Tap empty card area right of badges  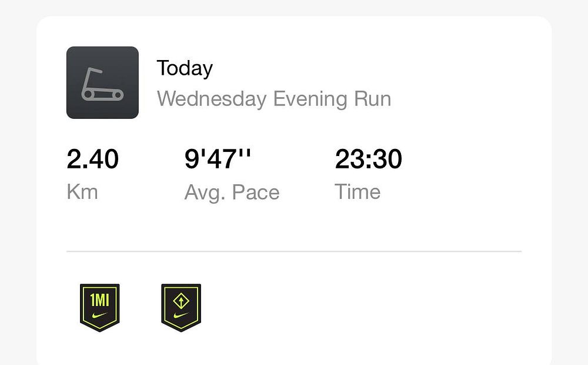tap(382, 307)
